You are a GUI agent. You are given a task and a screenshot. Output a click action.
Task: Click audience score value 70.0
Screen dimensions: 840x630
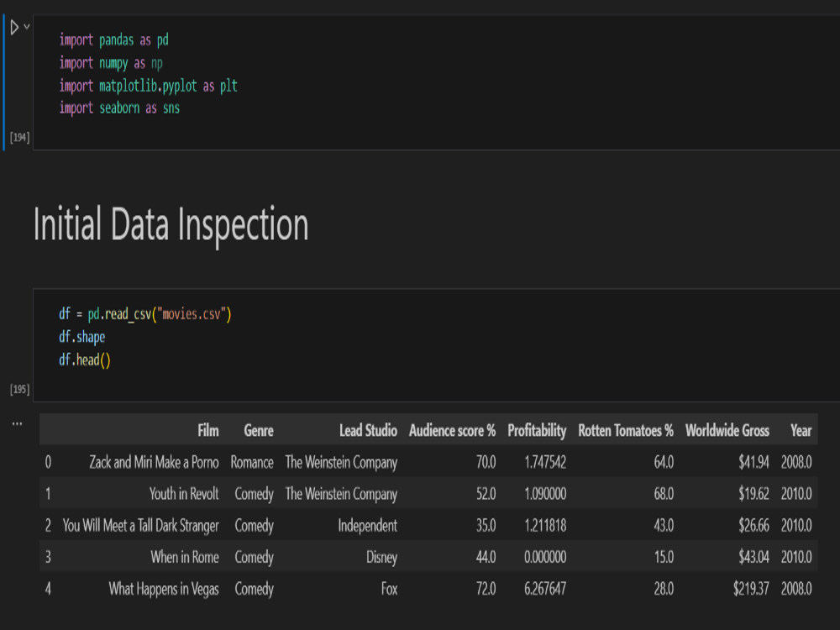coord(486,462)
